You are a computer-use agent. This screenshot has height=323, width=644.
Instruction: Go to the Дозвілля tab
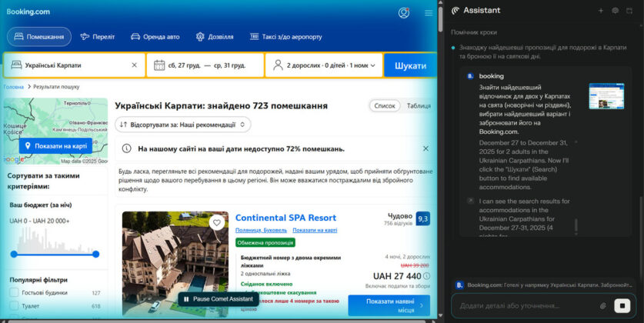pyautogui.click(x=215, y=36)
